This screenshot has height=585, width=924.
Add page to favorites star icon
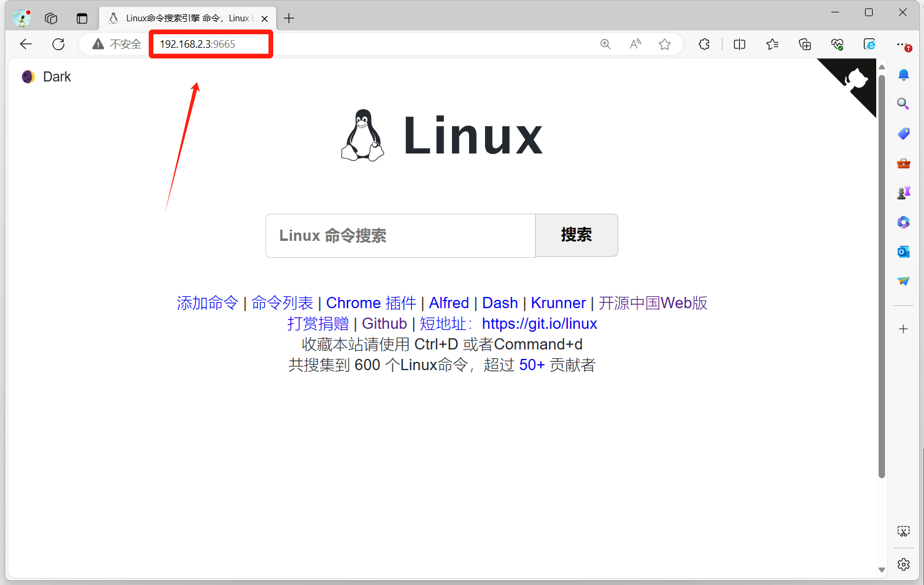tap(664, 44)
